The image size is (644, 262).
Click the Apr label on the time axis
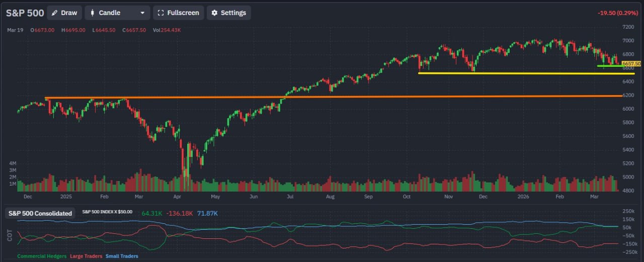click(177, 197)
